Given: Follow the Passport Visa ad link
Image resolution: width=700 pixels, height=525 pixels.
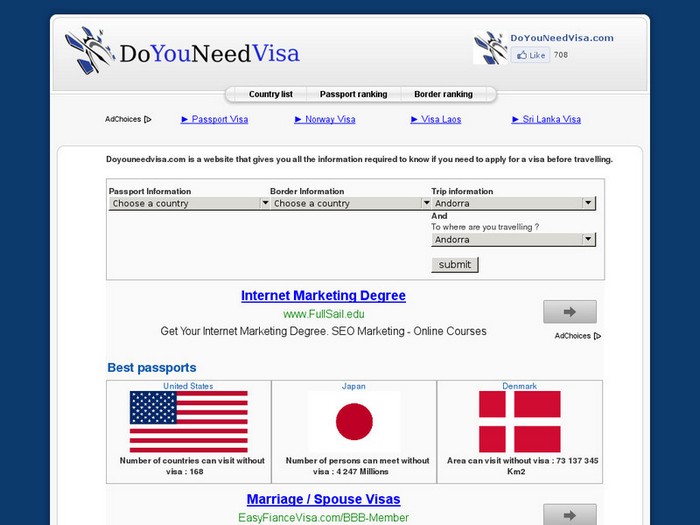Looking at the screenshot, I should tap(214, 119).
